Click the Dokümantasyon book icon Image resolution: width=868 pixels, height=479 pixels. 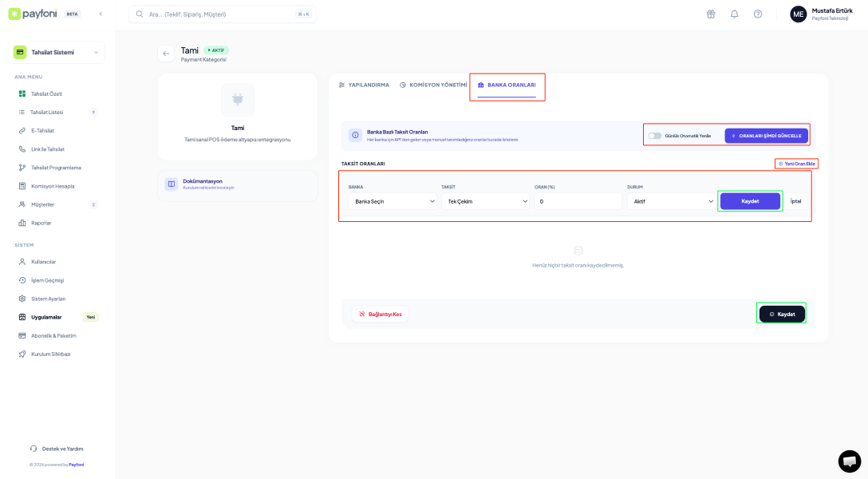172,184
